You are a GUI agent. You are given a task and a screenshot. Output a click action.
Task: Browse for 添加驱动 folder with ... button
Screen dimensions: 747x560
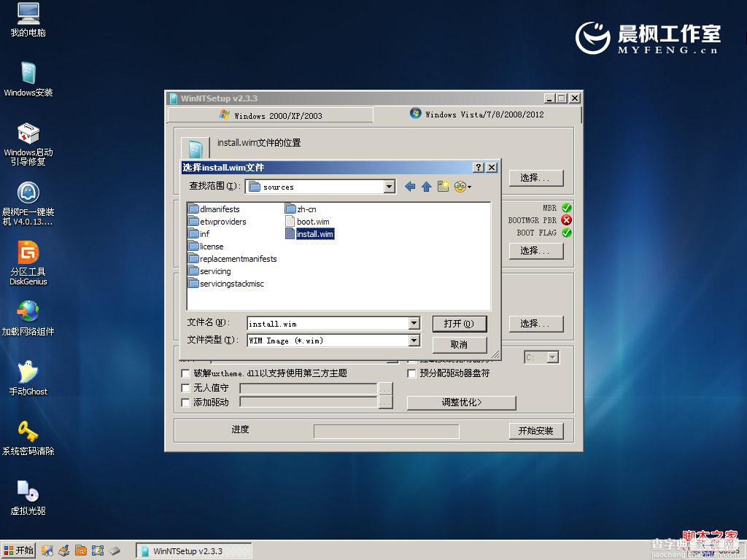[385, 402]
